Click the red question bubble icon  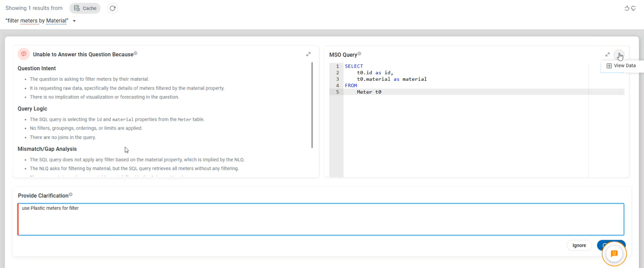click(x=24, y=54)
